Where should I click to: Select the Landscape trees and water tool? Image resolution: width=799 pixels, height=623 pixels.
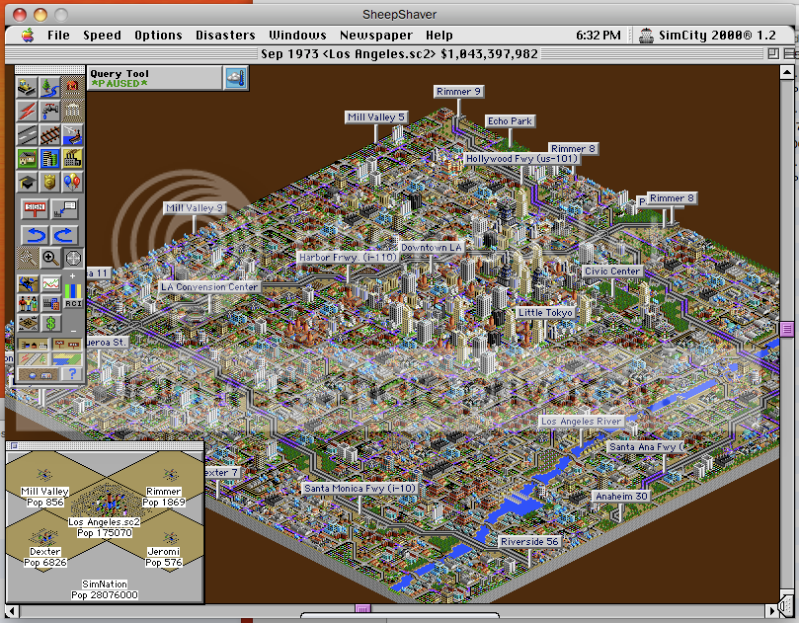pos(49,87)
